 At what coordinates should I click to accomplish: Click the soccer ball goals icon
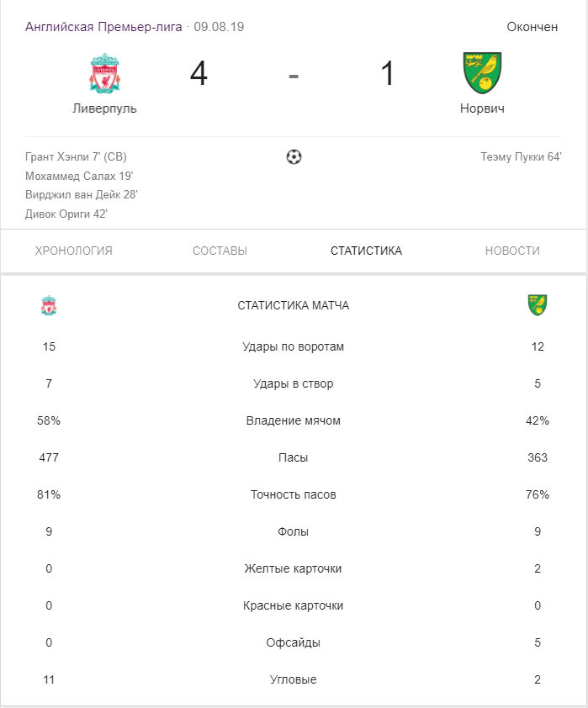[x=294, y=156]
